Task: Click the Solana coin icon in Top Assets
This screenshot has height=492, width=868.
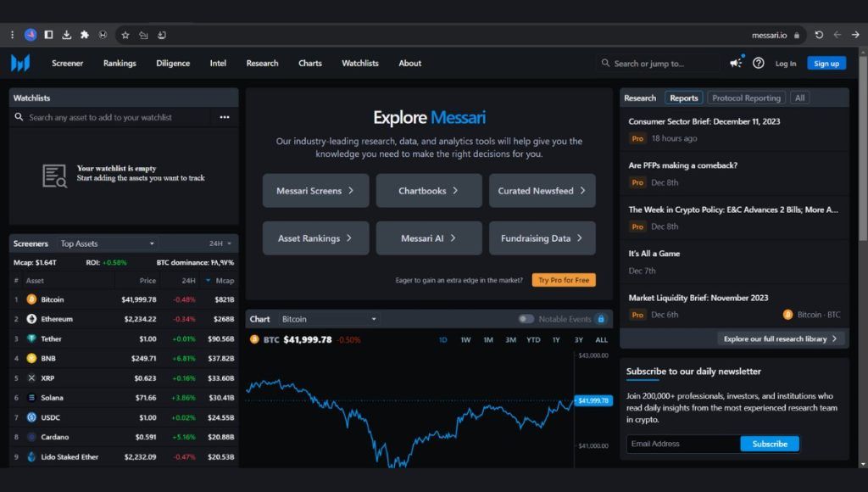Action: tap(31, 398)
